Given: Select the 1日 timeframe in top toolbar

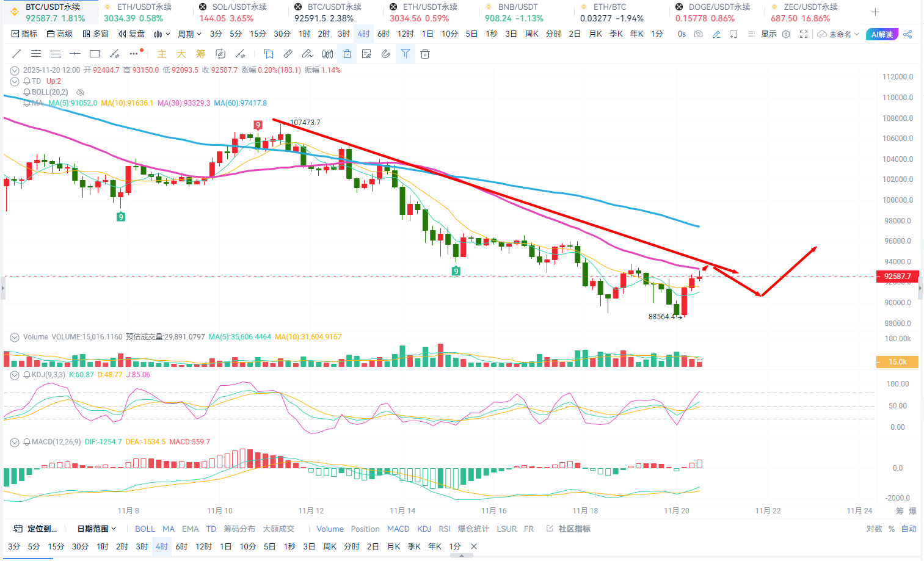Looking at the screenshot, I should pyautogui.click(x=427, y=34).
